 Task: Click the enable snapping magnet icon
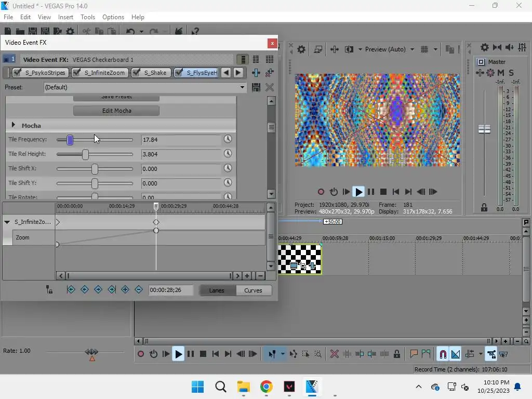pyautogui.click(x=443, y=354)
